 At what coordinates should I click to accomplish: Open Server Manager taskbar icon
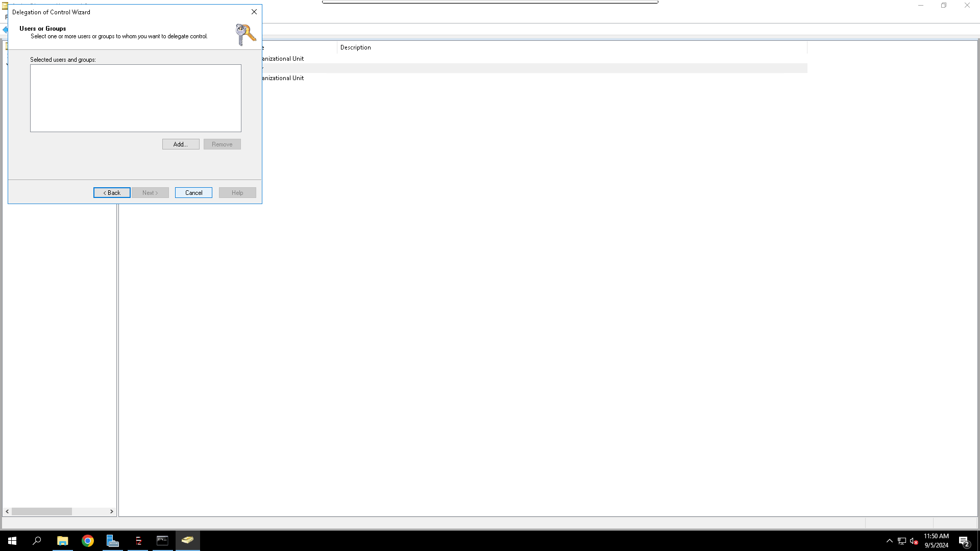(x=112, y=541)
